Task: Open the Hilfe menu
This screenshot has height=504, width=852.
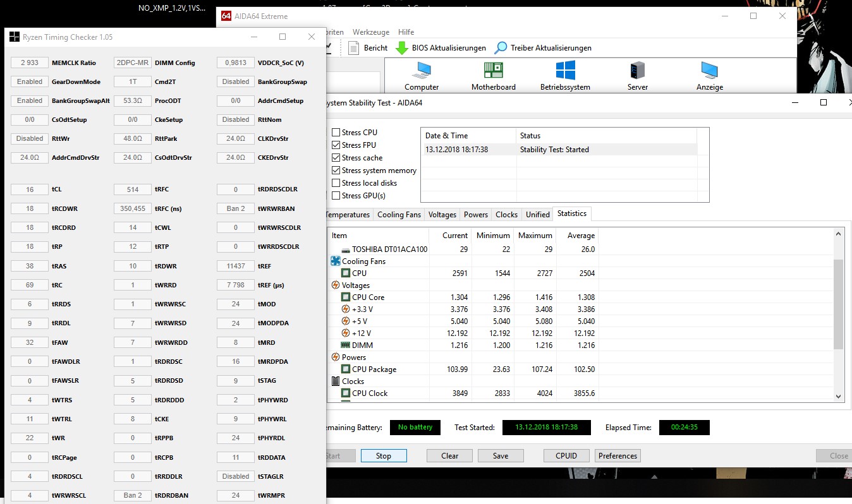Action: (x=406, y=32)
